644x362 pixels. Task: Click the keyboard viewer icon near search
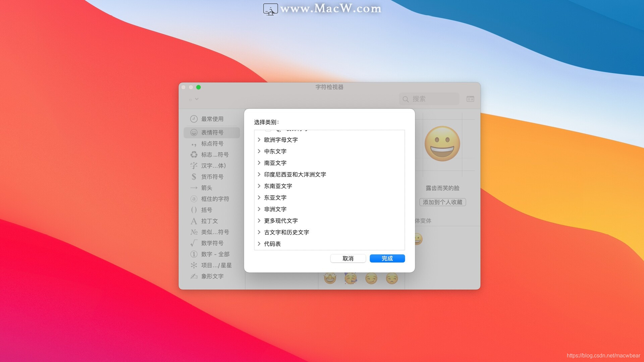pyautogui.click(x=470, y=99)
